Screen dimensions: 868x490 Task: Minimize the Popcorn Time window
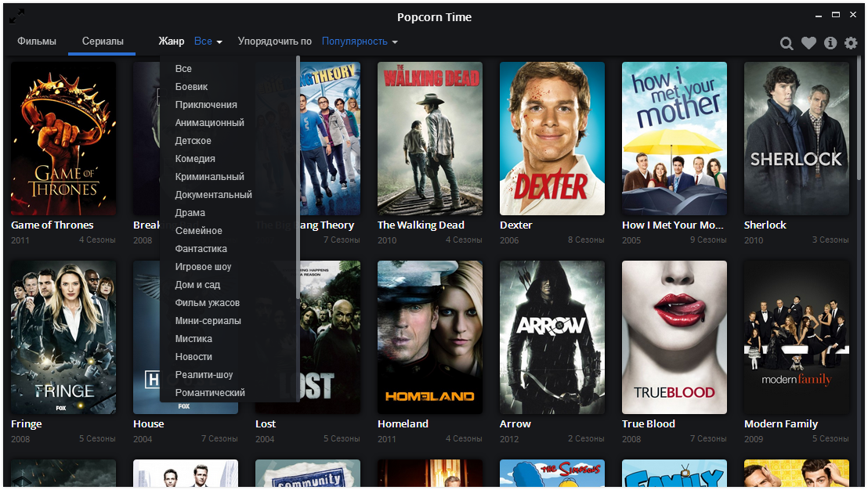[819, 16]
